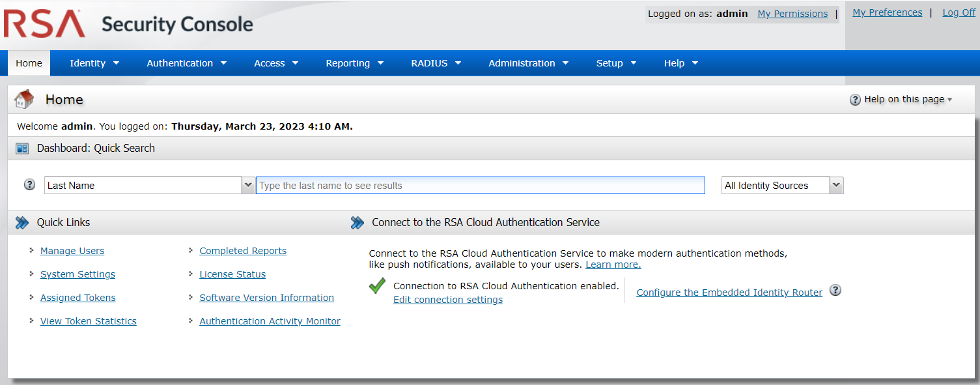Image resolution: width=980 pixels, height=385 pixels.
Task: Click Edit connection settings link
Action: pyautogui.click(x=448, y=300)
